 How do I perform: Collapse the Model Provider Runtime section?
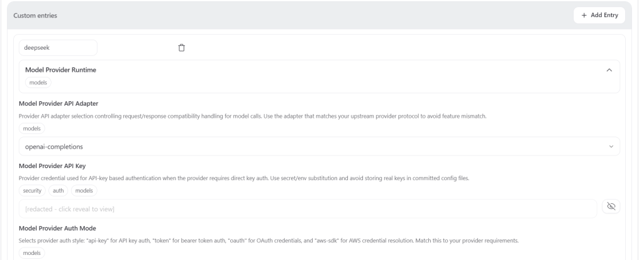(609, 70)
